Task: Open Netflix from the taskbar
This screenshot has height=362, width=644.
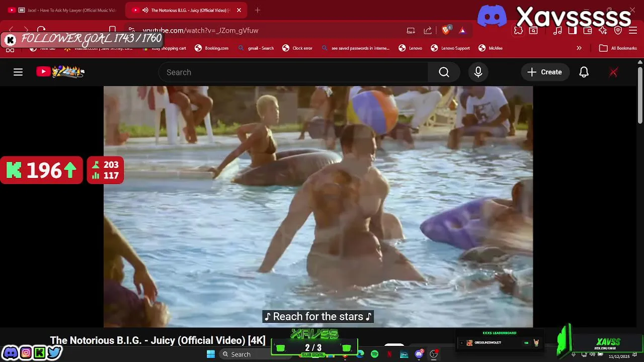Action: click(x=389, y=354)
